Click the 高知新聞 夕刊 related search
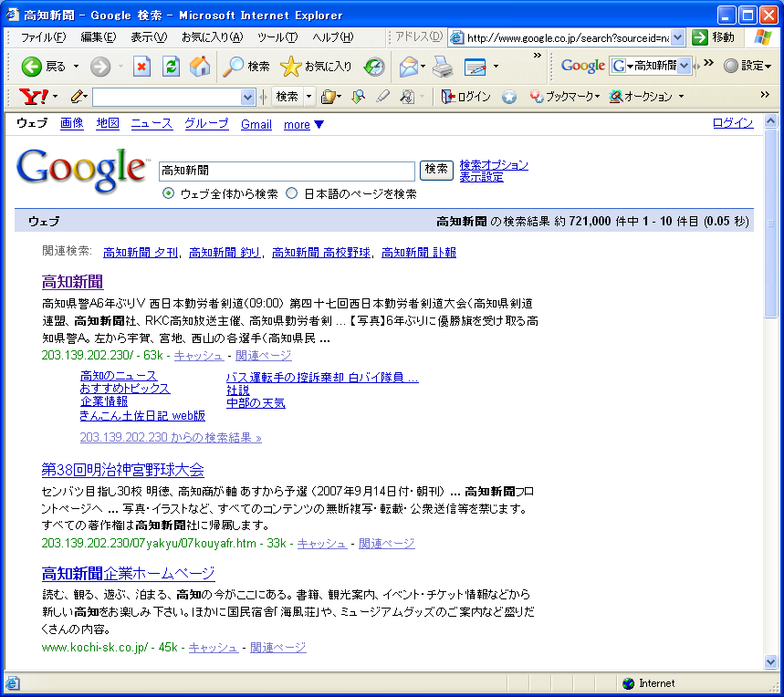Screen dimensions: 784x697 pyautogui.click(x=141, y=253)
